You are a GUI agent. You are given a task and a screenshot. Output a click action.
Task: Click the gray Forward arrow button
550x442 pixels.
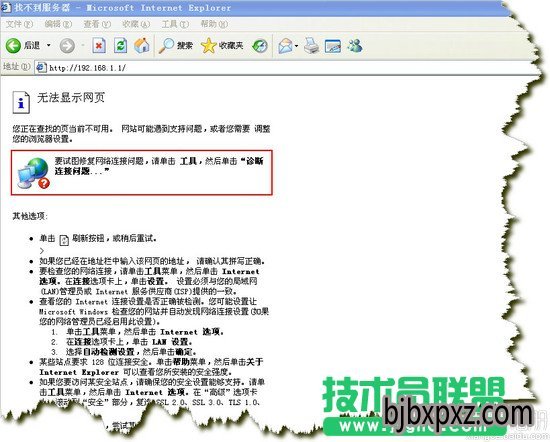[x=67, y=46]
